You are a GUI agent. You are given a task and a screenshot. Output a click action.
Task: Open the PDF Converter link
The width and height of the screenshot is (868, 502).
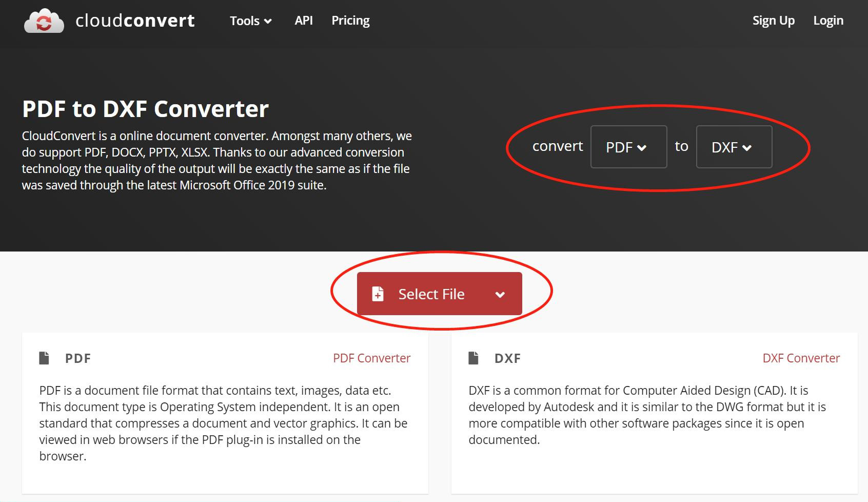pos(371,358)
